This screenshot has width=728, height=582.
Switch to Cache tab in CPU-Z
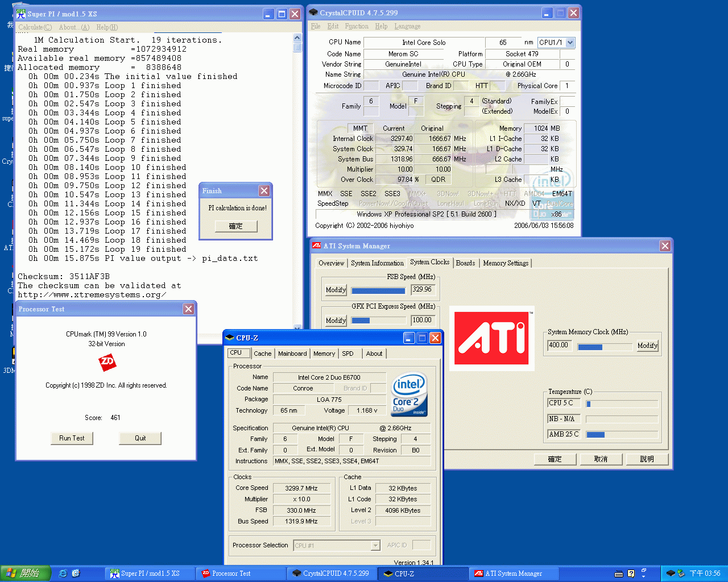click(262, 354)
